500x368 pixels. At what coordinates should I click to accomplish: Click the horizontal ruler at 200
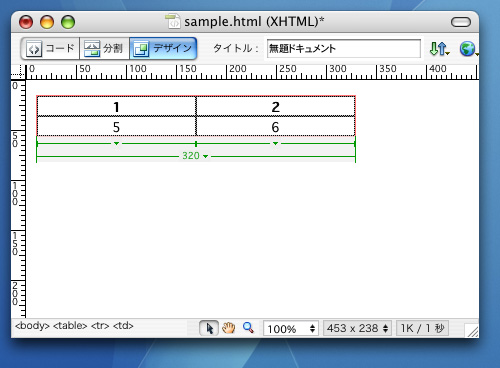[238, 69]
